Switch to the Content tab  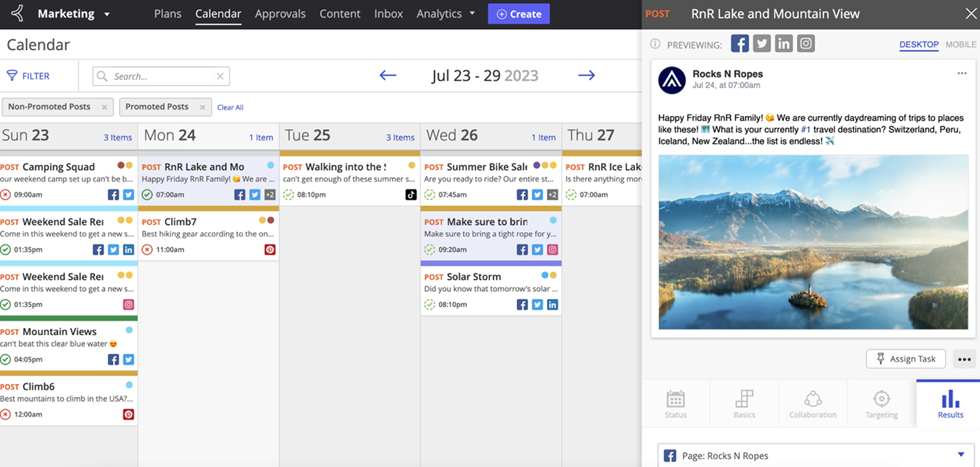coord(339,14)
